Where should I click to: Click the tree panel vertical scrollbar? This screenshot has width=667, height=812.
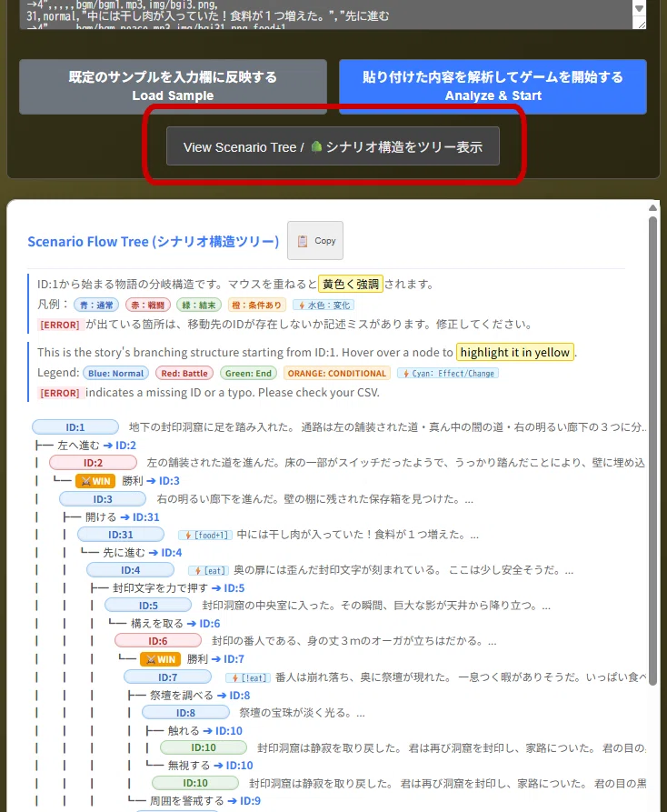pyautogui.click(x=652, y=450)
